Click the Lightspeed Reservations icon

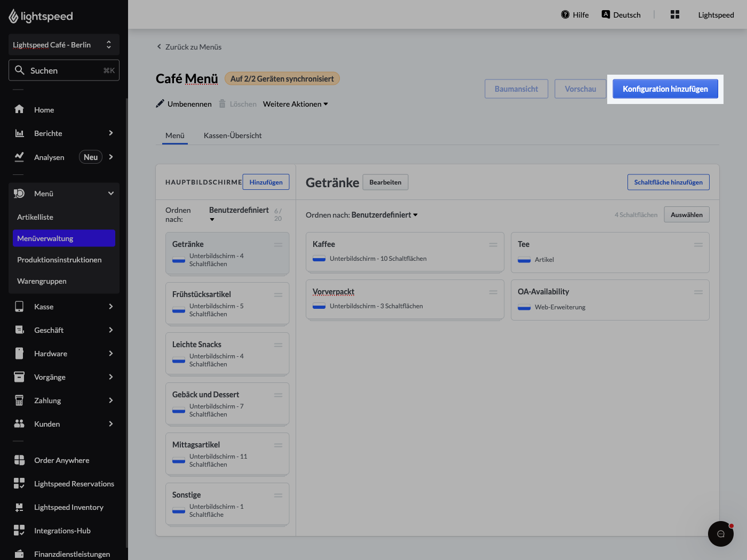coord(19,483)
